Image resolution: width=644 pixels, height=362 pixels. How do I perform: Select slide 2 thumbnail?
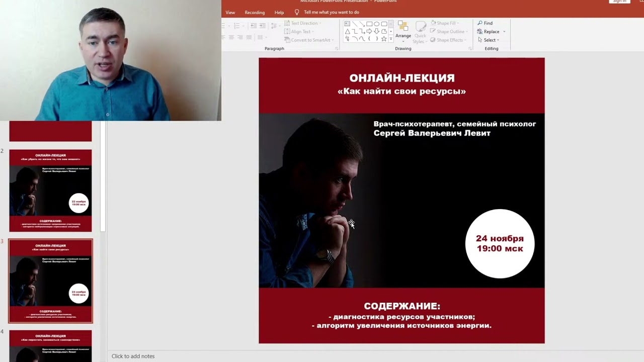tap(50, 191)
